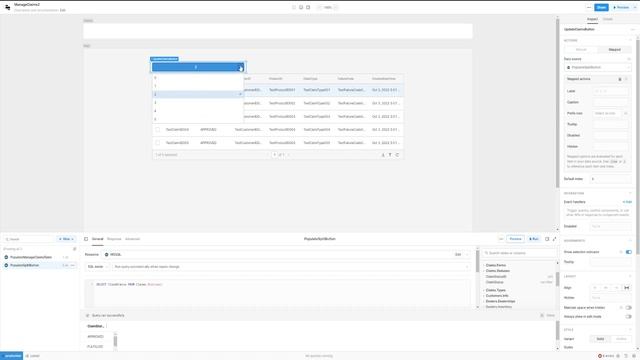Check the TestClaimID004 row checkbox
Image resolution: width=640 pixels, height=360 pixels.
click(158, 130)
